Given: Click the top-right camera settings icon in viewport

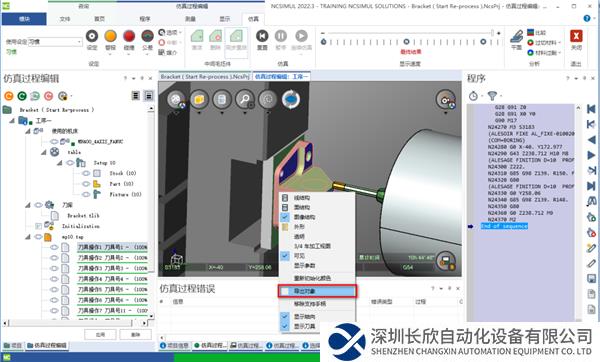Looking at the screenshot, I should pos(445,100).
